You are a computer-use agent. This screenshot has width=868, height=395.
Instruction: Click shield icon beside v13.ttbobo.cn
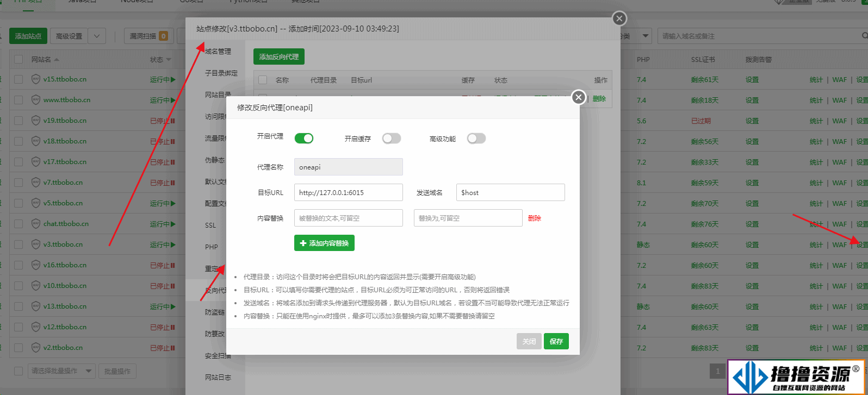click(x=36, y=306)
